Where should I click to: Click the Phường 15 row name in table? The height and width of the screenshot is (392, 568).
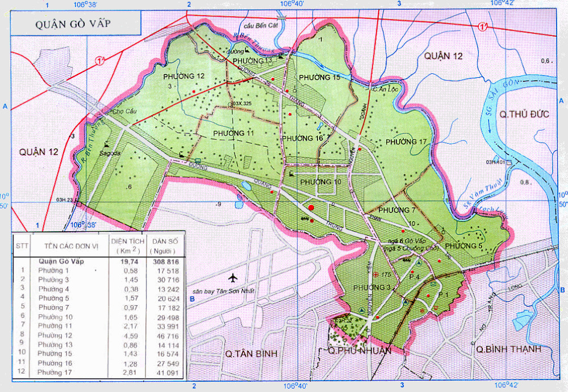point(55,353)
